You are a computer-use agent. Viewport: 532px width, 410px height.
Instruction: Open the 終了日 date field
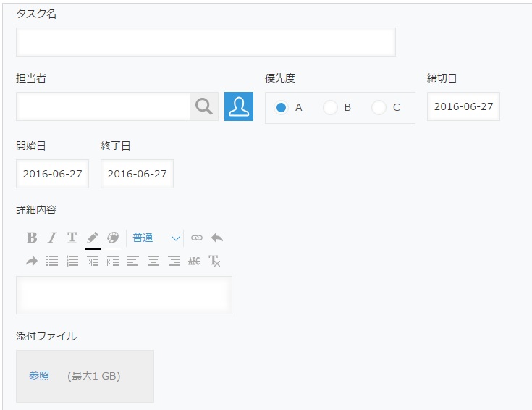point(137,174)
